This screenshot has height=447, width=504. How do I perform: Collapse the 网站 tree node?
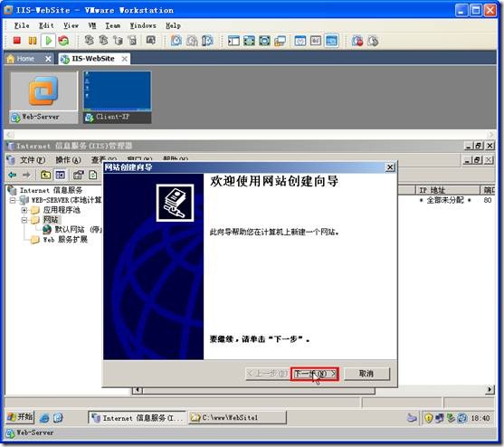(24, 220)
